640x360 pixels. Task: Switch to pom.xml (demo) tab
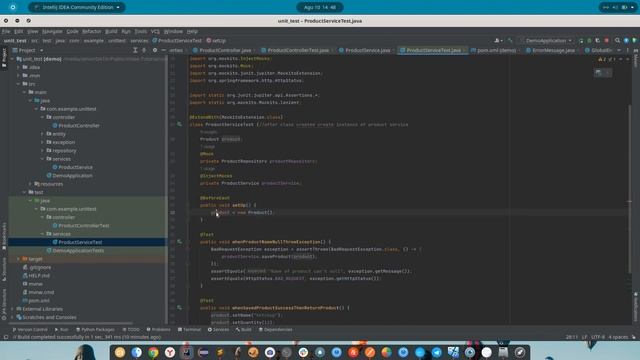(x=496, y=50)
